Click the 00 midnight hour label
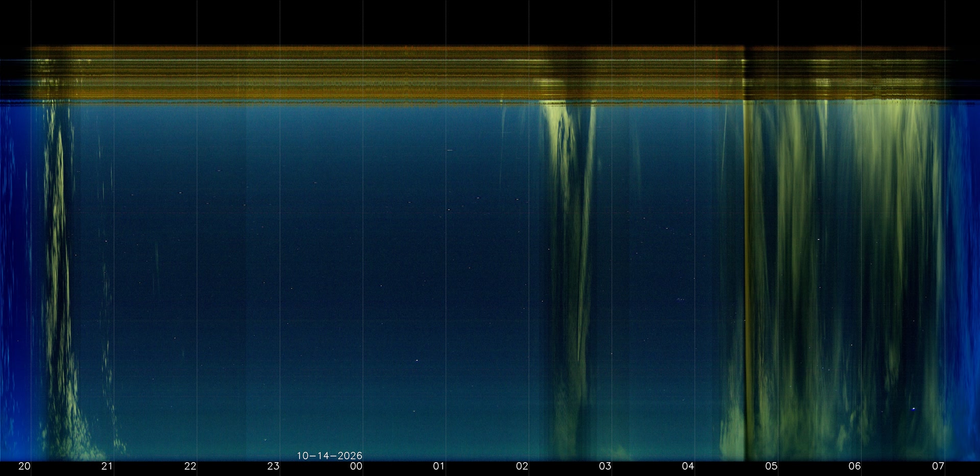 pos(356,466)
